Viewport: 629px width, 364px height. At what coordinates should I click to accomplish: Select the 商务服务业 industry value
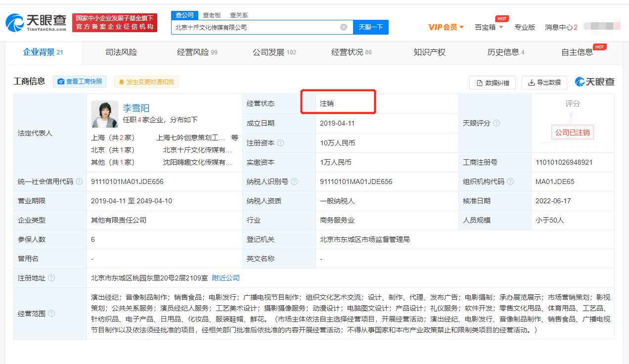(x=337, y=220)
